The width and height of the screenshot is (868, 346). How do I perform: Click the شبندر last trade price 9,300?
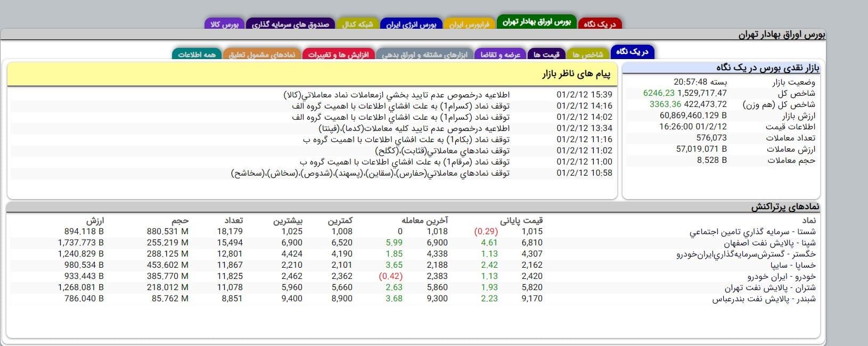[x=437, y=299]
